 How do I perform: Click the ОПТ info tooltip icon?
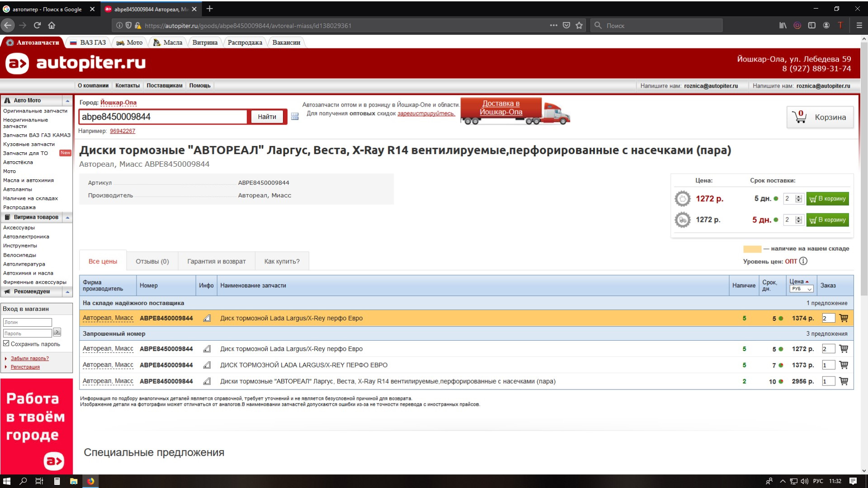(x=804, y=261)
